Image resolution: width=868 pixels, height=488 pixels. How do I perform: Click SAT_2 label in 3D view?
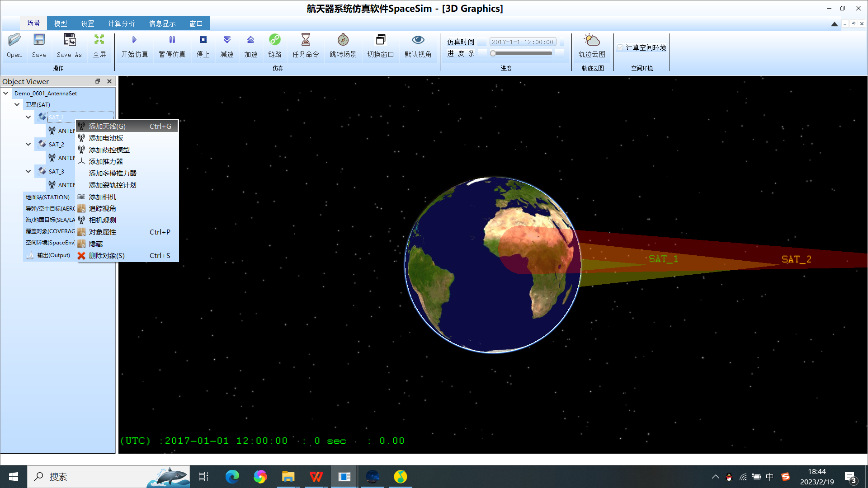point(796,259)
